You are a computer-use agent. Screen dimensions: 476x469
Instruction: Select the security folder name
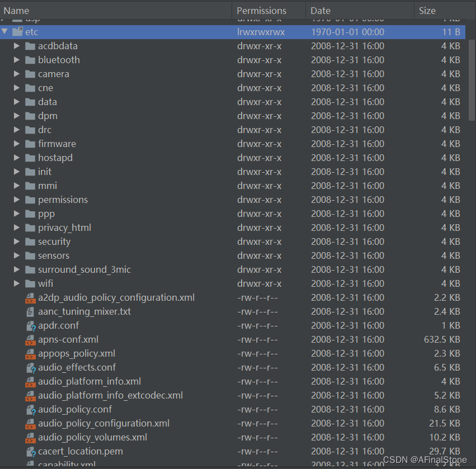pyautogui.click(x=54, y=241)
